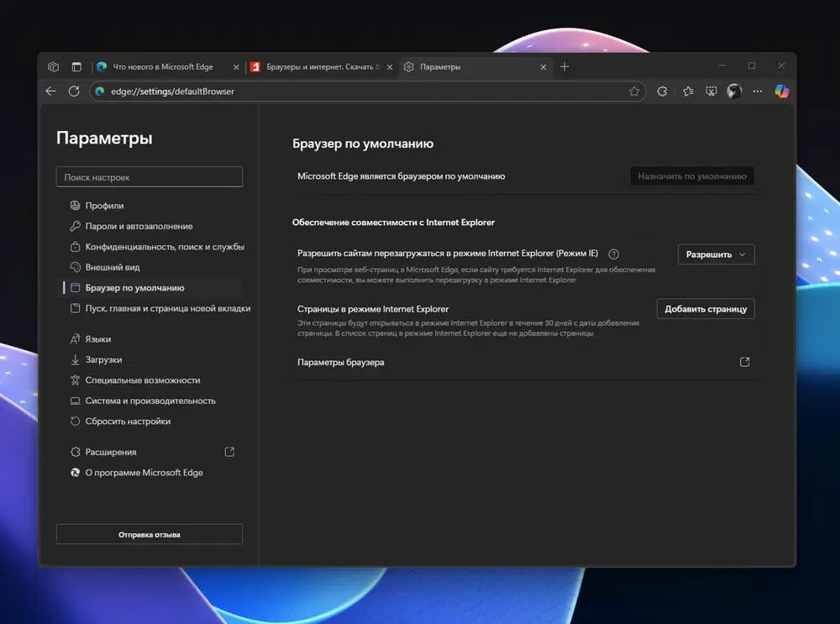The width and height of the screenshot is (840, 624).
Task: Click 'Назначить по умолчанию' button
Action: 692,176
